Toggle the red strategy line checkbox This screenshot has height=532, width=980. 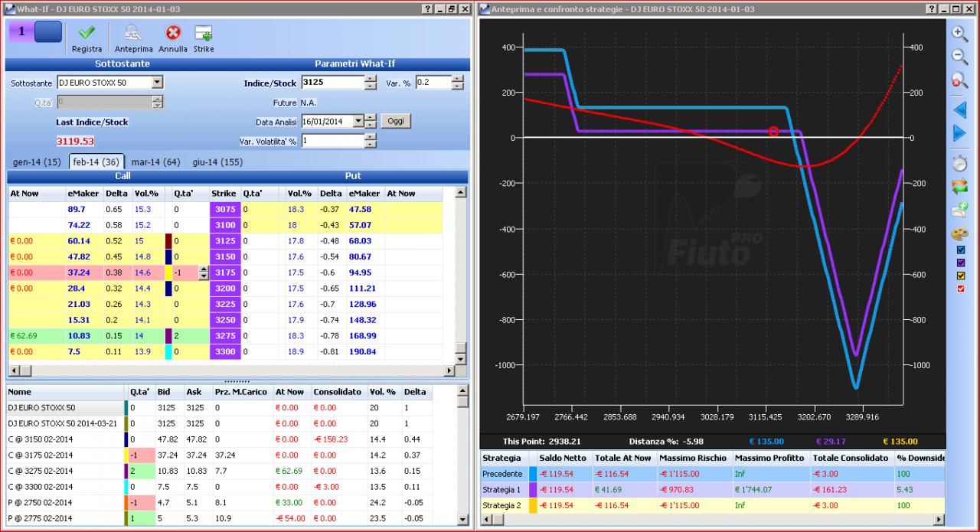[962, 289]
